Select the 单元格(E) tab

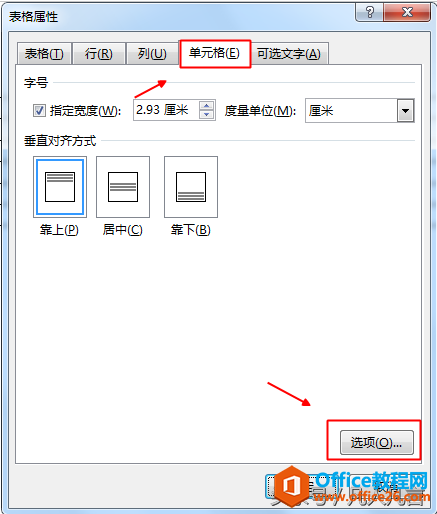tap(215, 53)
